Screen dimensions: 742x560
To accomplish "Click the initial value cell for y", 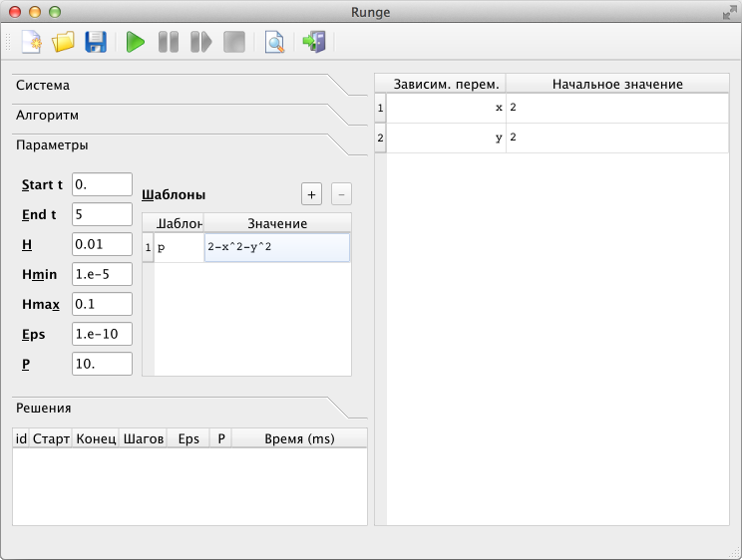I will click(x=617, y=138).
